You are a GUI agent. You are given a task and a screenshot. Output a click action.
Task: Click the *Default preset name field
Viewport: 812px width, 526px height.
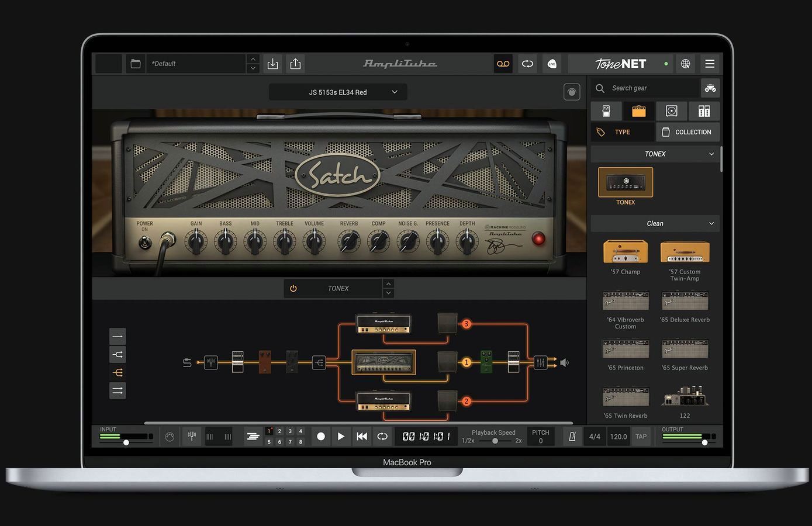196,64
